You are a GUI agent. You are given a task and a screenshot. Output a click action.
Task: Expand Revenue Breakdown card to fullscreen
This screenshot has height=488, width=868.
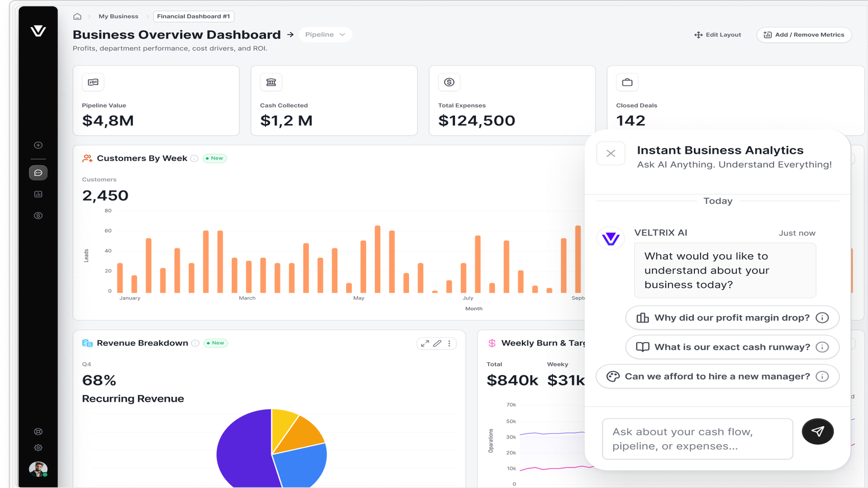coord(425,343)
